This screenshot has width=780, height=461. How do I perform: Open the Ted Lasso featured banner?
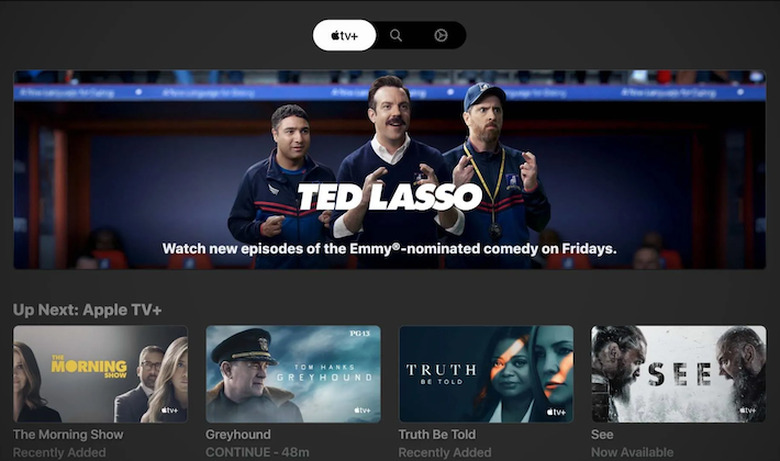(x=390, y=170)
